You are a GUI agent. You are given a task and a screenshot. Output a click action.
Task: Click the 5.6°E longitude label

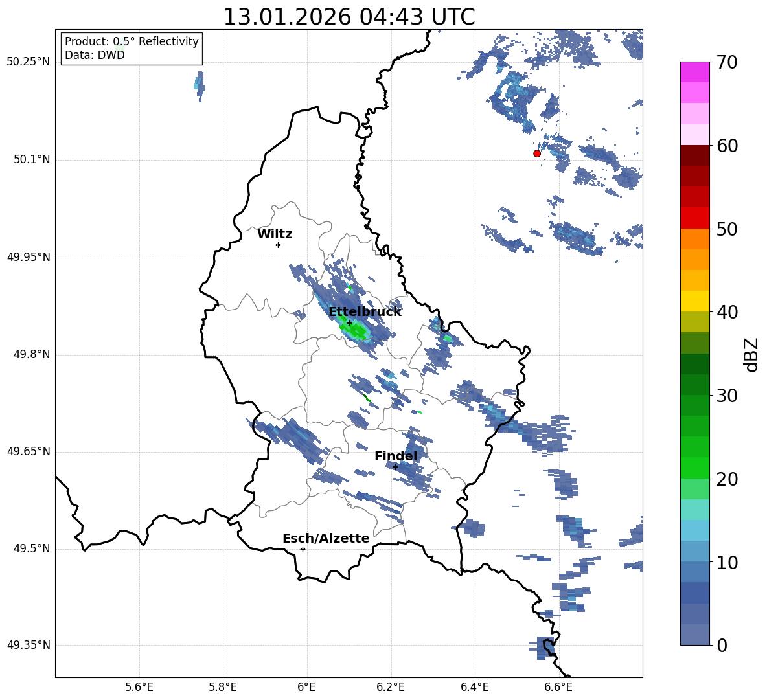click(x=139, y=687)
